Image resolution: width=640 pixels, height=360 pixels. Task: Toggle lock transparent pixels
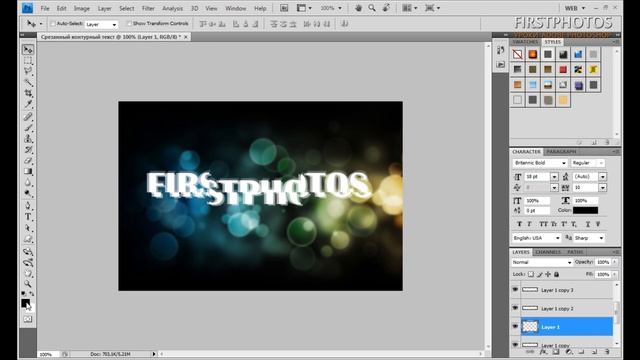click(x=531, y=274)
